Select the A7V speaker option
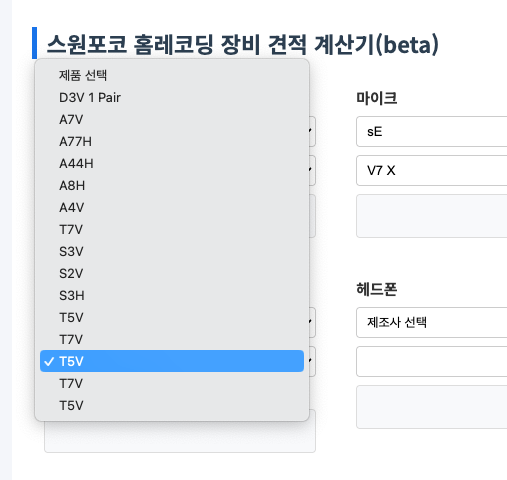Image resolution: width=507 pixels, height=480 pixels. point(172,119)
